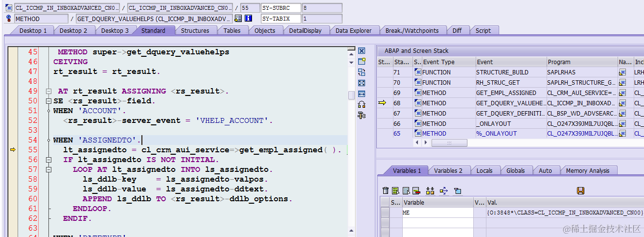The height and width of the screenshot is (237, 644).
Task: Switch to Desktop 2 tab
Action: (73, 30)
